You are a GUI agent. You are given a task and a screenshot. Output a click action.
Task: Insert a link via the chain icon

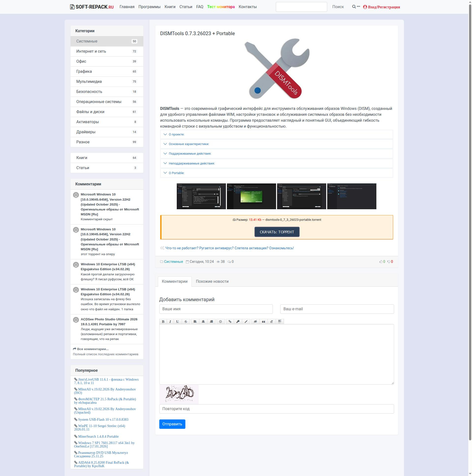[230, 322]
